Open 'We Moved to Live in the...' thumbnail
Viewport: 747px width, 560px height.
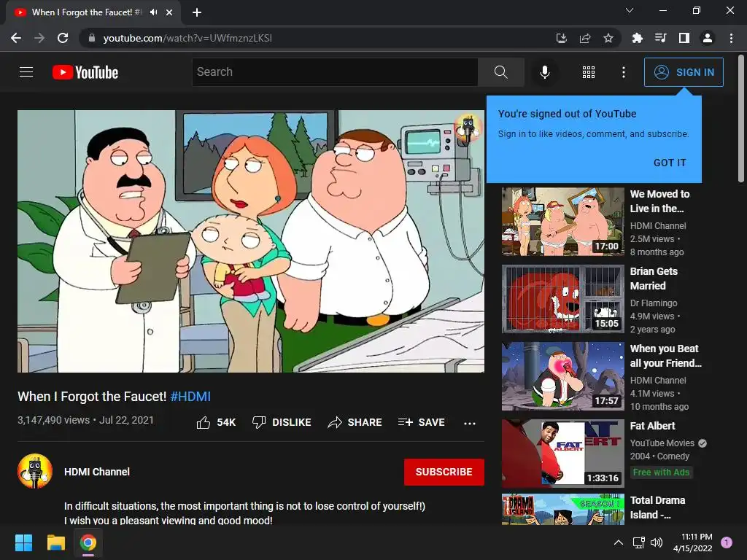562,222
